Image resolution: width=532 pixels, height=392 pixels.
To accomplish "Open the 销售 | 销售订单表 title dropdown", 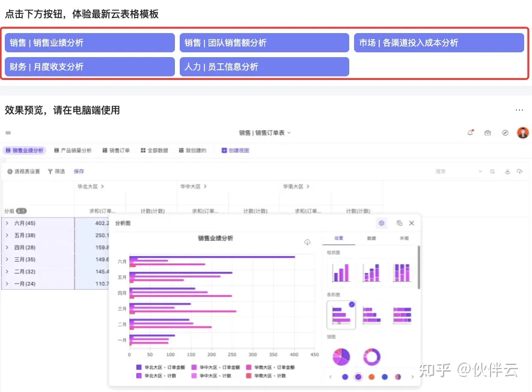I will (x=264, y=133).
